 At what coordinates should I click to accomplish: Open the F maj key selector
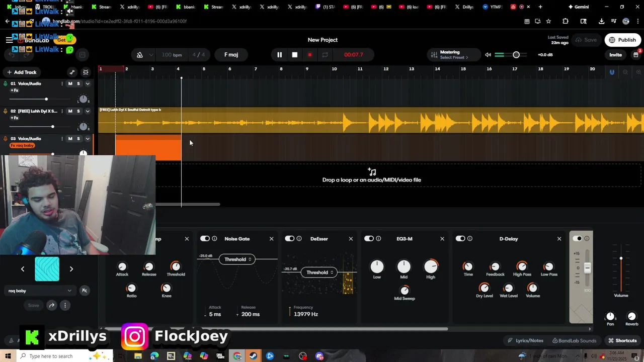(231, 55)
